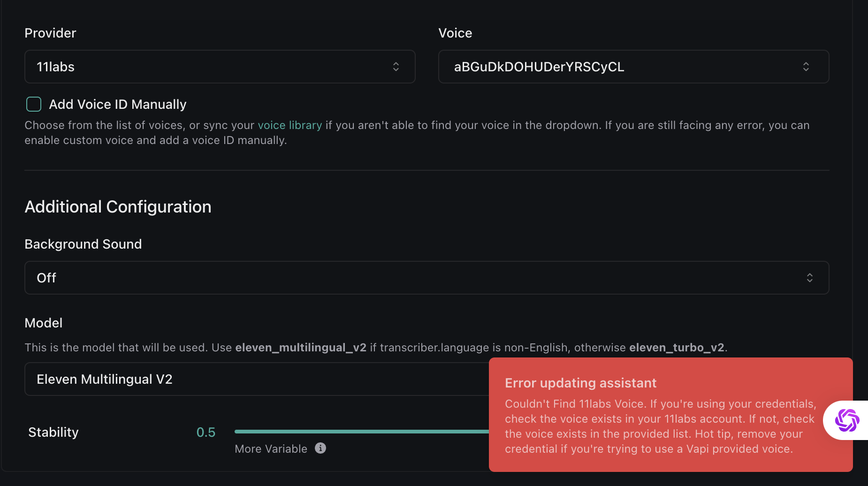Click the Voice label
Viewport: 868px width, 486px height.
455,33
